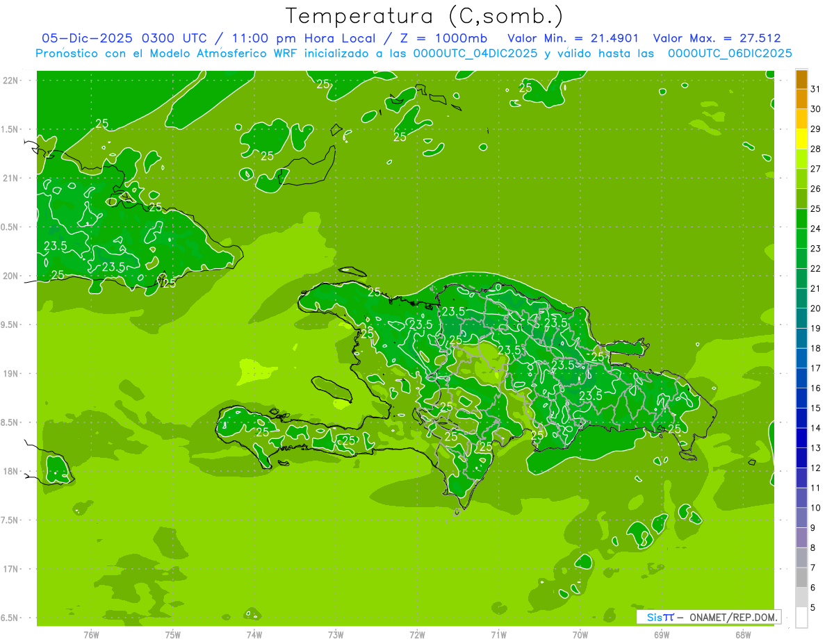Click the green swatch labeled 24
This screenshot has width=834, height=644.
pyautogui.click(x=801, y=220)
